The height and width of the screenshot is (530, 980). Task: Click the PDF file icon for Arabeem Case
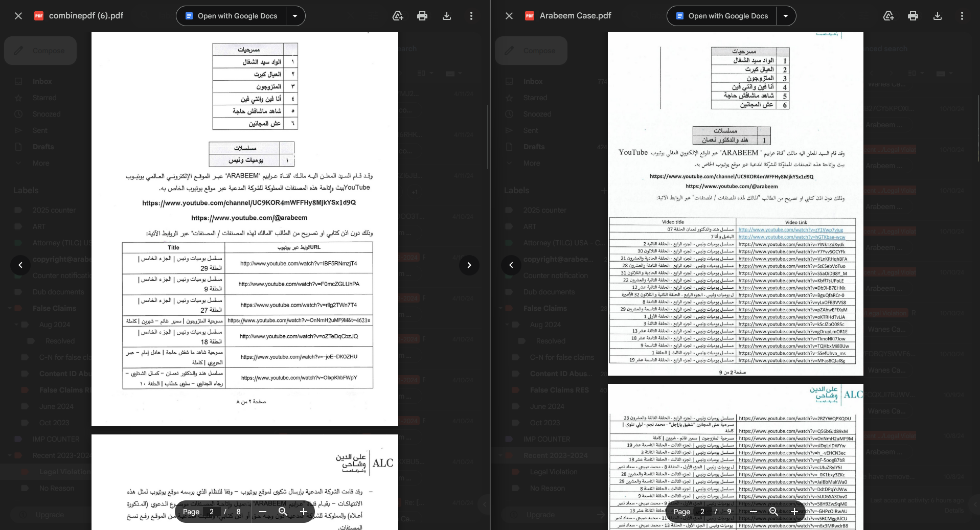point(530,16)
